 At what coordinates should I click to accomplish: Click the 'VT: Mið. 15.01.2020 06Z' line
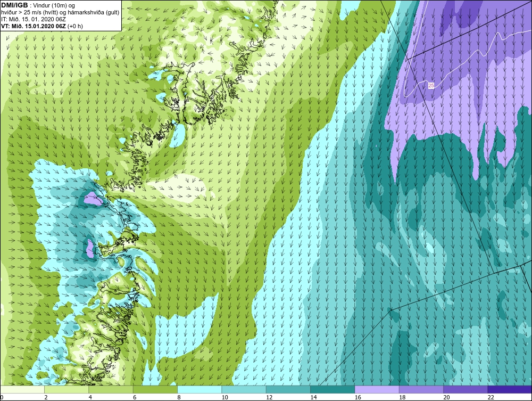33,26
